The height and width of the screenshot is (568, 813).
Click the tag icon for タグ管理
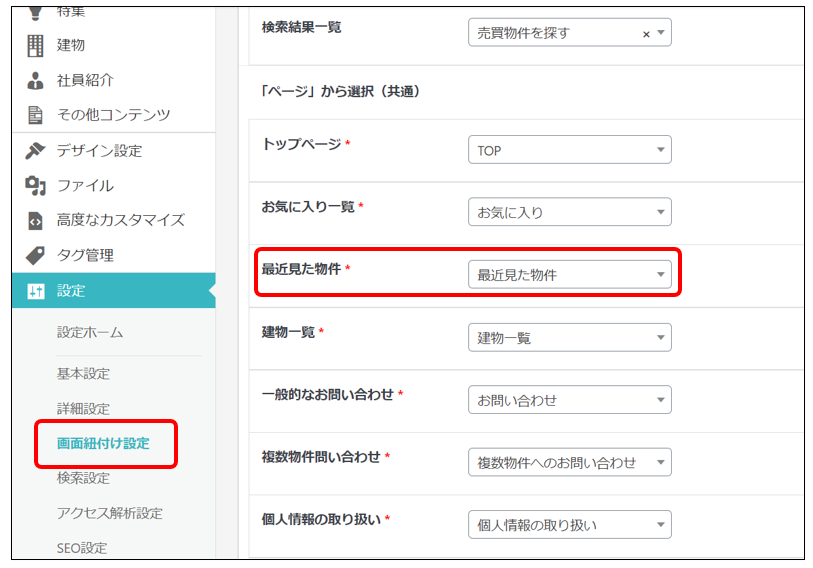coord(35,256)
